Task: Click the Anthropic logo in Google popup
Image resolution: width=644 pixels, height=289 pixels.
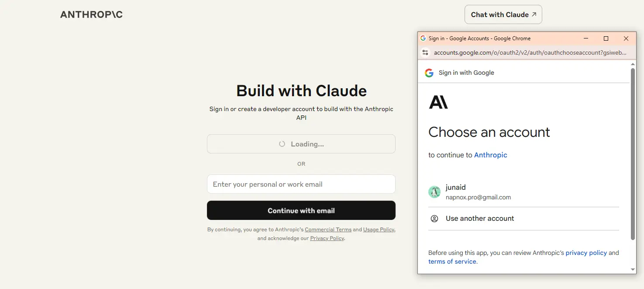Action: point(438,102)
